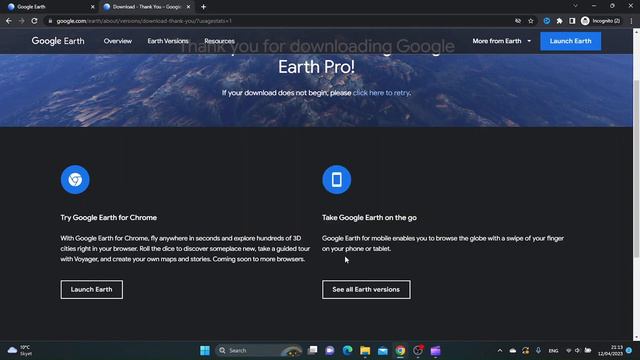Open the Extensions puzzle icon

click(559, 21)
